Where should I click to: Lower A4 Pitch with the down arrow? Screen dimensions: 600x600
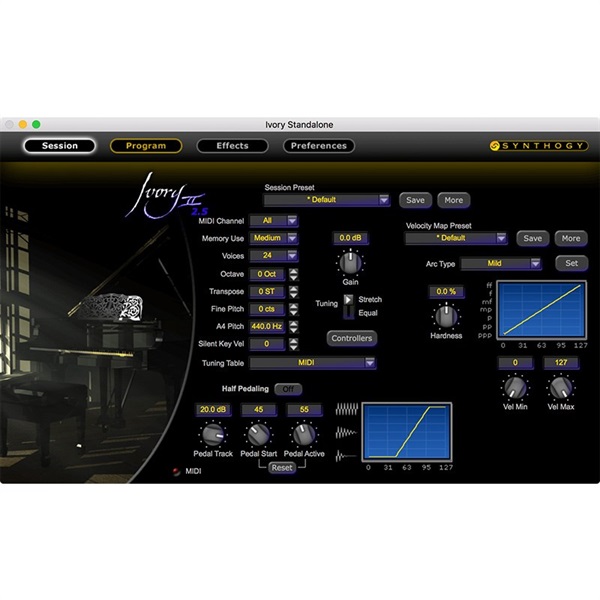(x=293, y=330)
